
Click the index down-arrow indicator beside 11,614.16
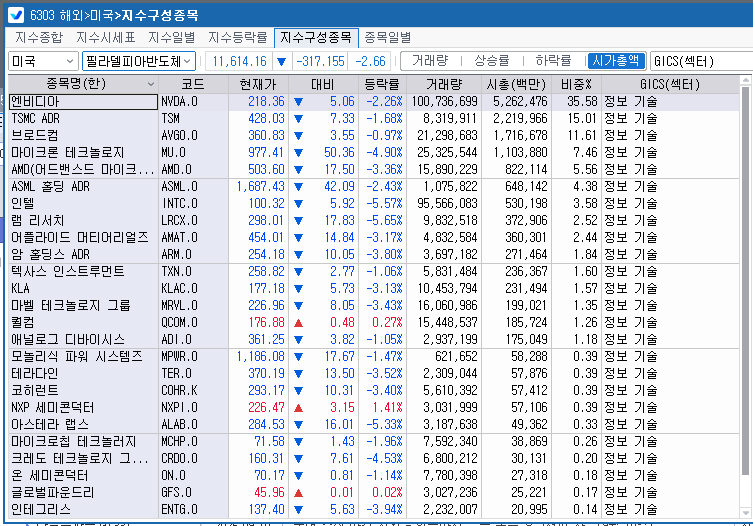click(281, 61)
